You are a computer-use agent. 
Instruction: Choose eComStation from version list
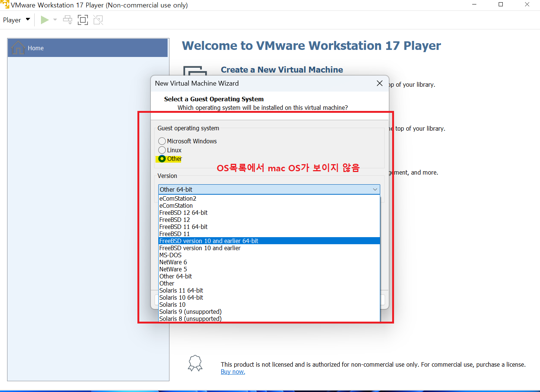pyautogui.click(x=269, y=205)
